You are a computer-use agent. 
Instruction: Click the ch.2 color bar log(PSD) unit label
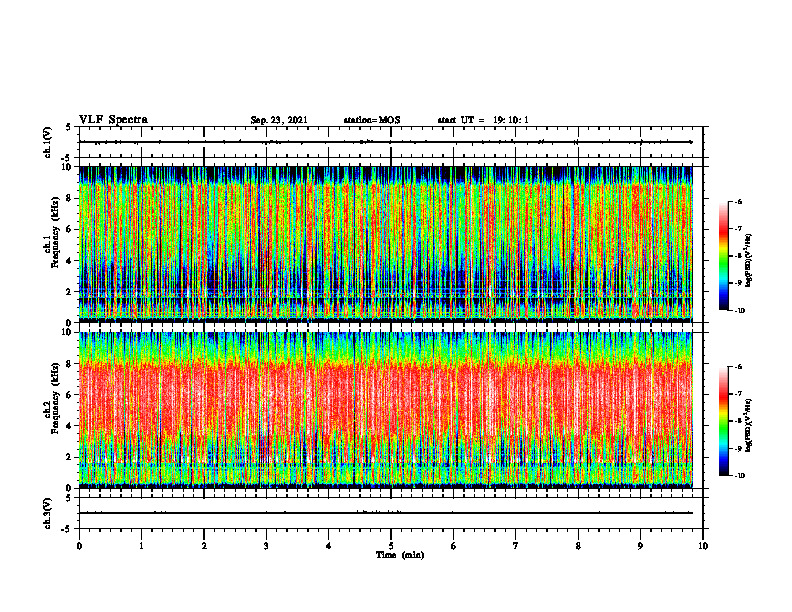point(749,425)
